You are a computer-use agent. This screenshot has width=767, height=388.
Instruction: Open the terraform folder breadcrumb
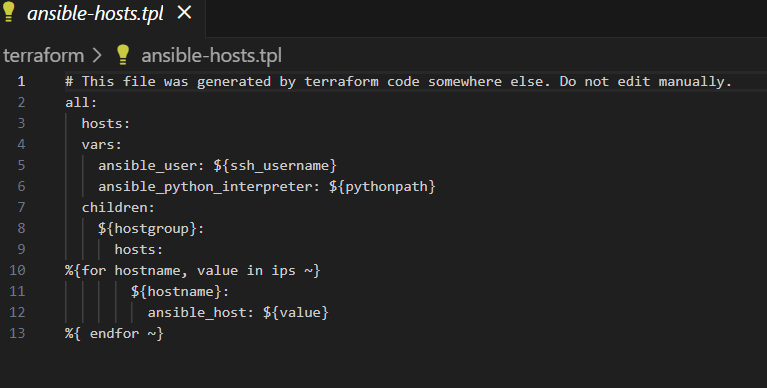(44, 55)
